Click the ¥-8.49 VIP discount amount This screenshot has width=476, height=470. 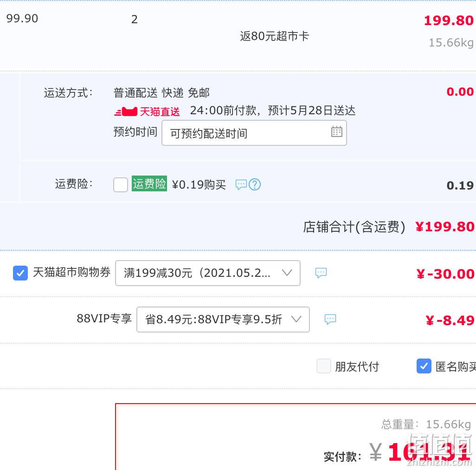coord(450,320)
